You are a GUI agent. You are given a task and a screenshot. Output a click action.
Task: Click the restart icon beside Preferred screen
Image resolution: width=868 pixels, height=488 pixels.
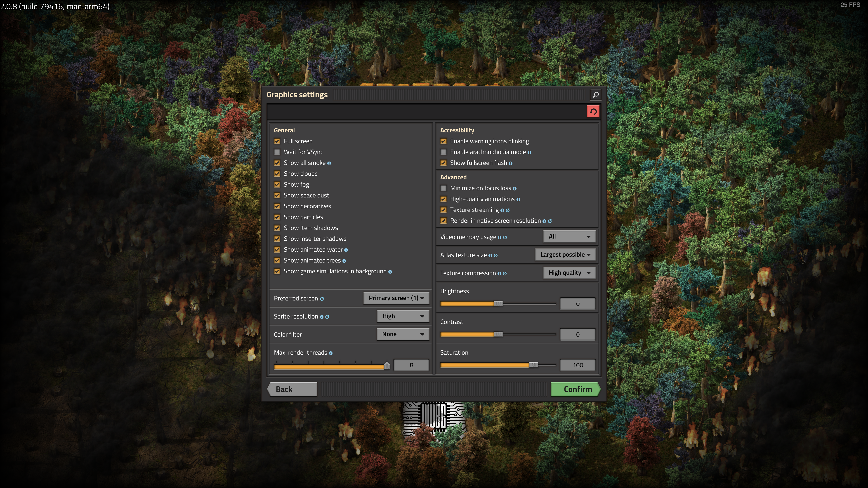click(x=322, y=299)
